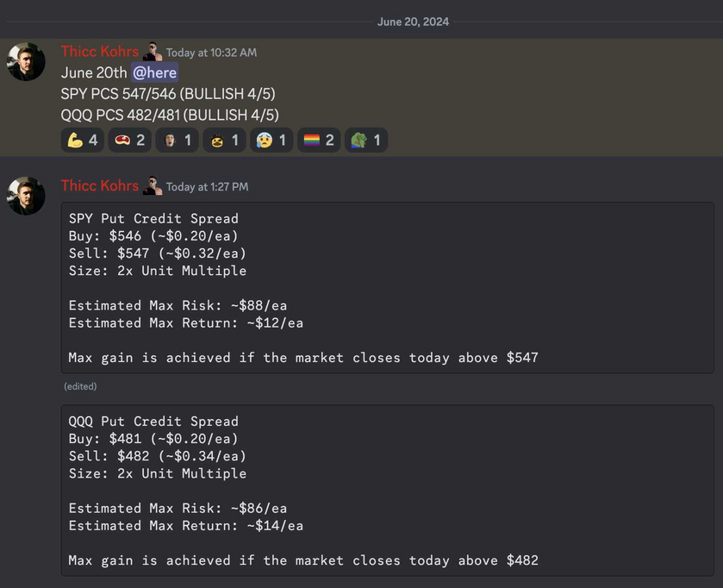The image size is (723, 588).
Task: Click the face emoji reaction next to steak
Action: pyautogui.click(x=177, y=140)
